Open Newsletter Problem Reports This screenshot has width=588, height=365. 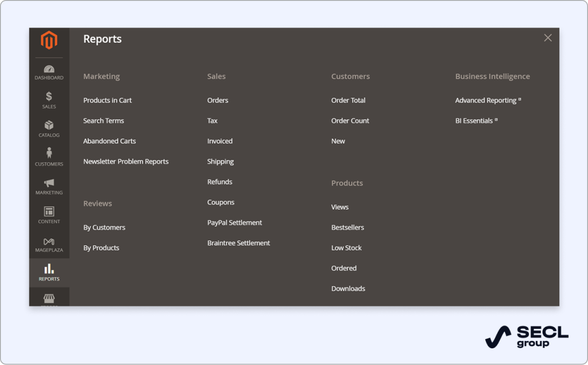pyautogui.click(x=126, y=162)
